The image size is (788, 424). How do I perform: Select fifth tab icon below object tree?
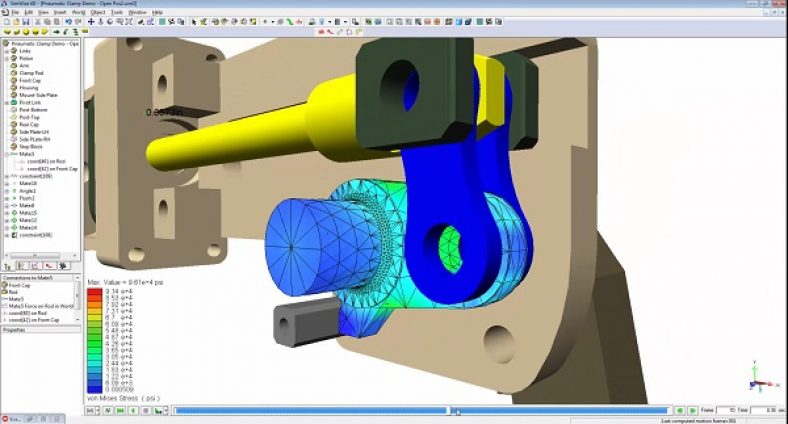click(x=64, y=266)
